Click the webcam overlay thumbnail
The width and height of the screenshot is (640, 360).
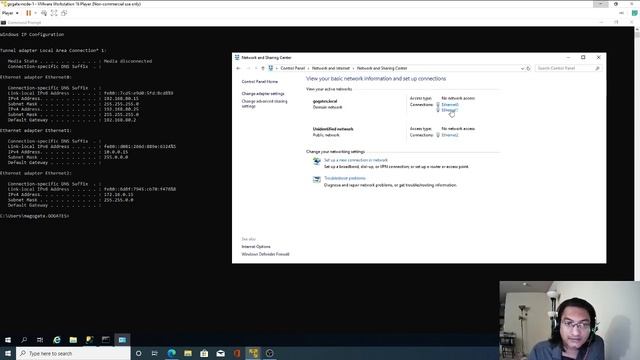point(569,320)
